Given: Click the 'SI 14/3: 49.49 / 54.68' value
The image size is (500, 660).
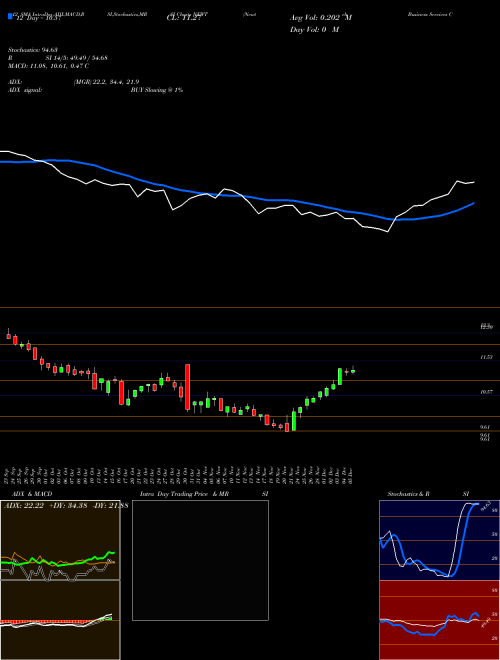Looking at the screenshot, I should click(77, 58).
